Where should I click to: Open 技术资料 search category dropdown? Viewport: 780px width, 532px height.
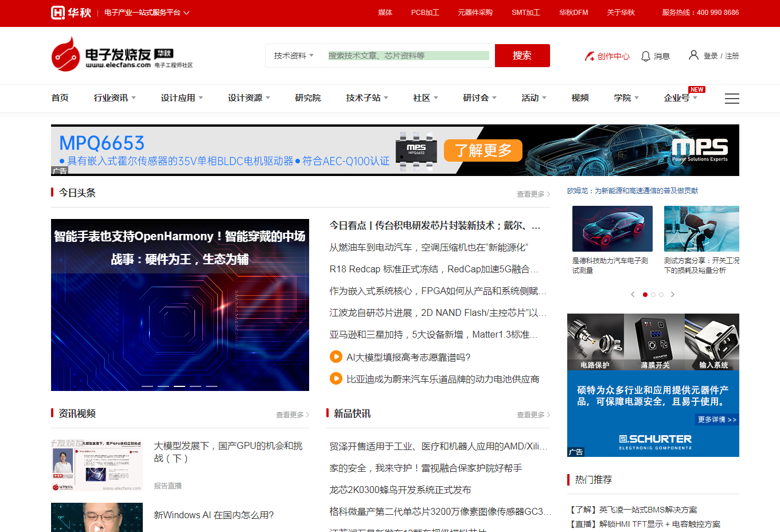pyautogui.click(x=294, y=56)
